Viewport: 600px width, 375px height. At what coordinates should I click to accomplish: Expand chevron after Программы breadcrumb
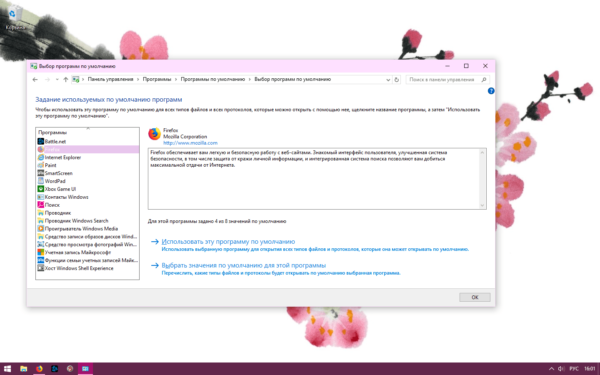click(176, 80)
